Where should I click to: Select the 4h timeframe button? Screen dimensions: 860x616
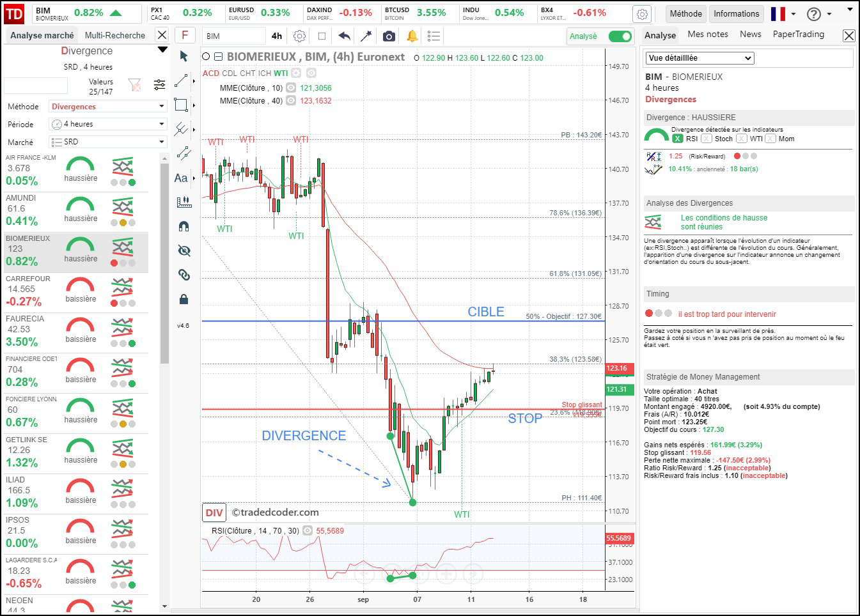(x=277, y=36)
